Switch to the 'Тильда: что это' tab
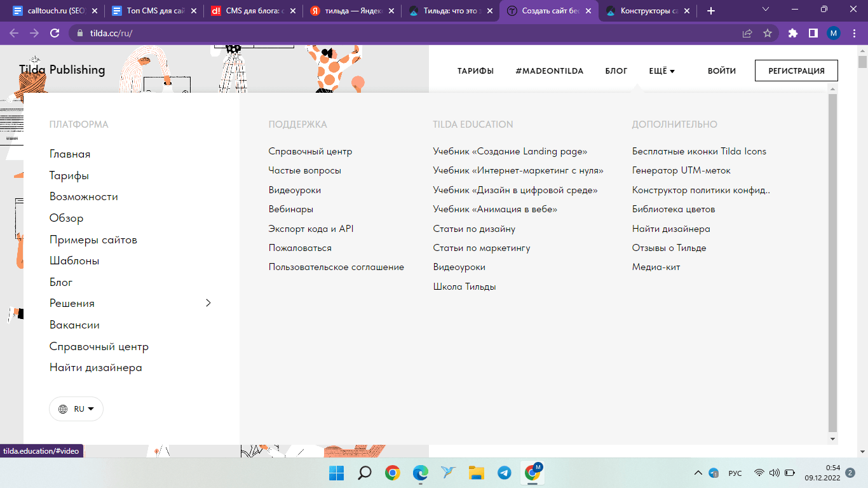 [x=450, y=11]
